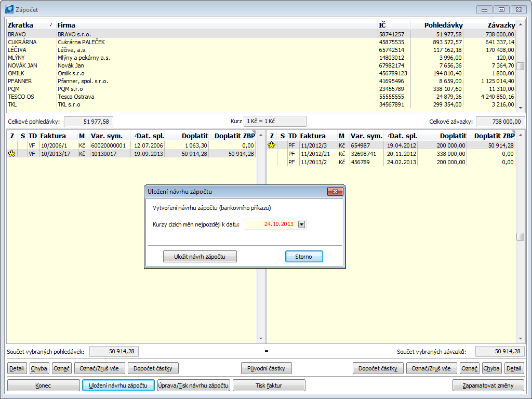Click the Celkové závazky value field
Viewport: 532px width, 399px height.
tap(500, 122)
